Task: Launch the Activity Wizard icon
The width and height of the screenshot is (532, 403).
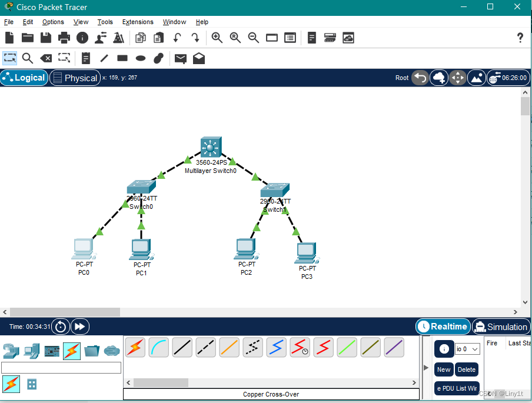Action: coord(101,38)
